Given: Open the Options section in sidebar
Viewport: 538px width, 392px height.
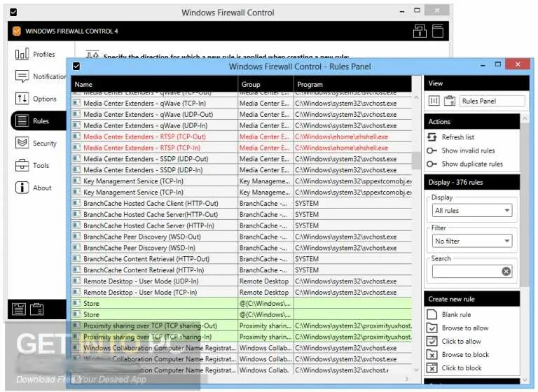Looking at the screenshot, I should click(36, 99).
